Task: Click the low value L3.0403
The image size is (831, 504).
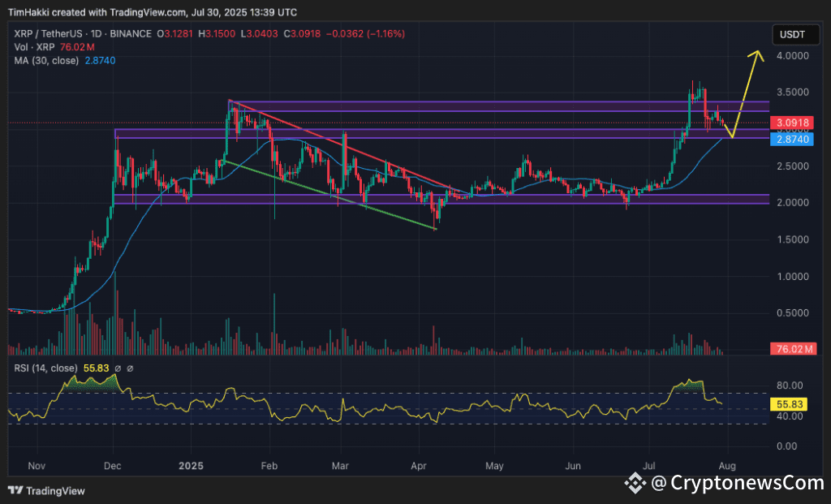Action: (x=259, y=34)
